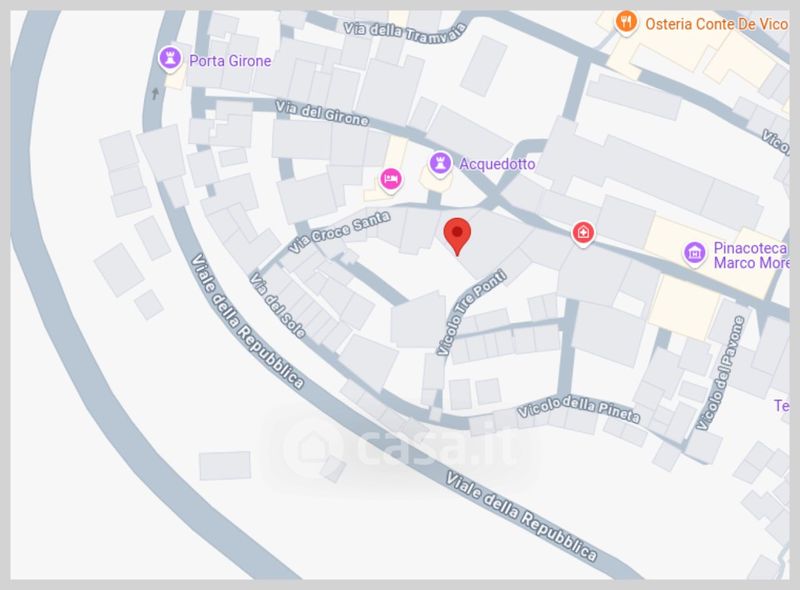Click the pink hotel bed icon
The height and width of the screenshot is (590, 800).
[x=391, y=179]
